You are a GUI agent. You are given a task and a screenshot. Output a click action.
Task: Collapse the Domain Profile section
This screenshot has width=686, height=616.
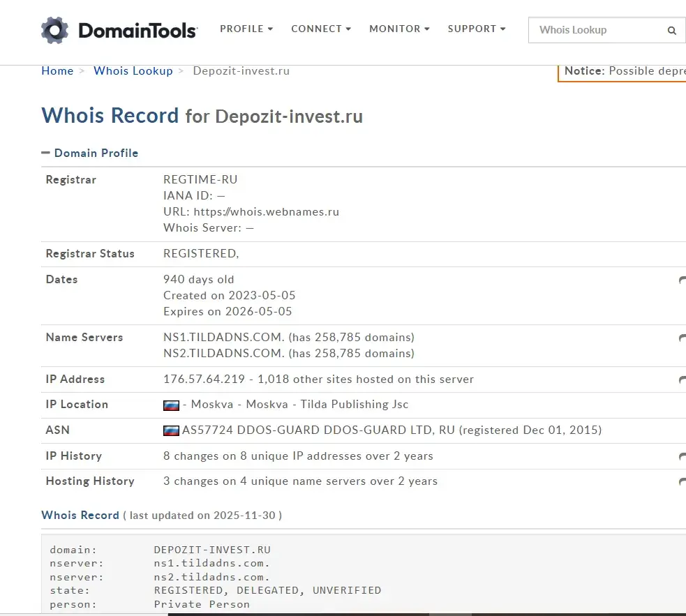coord(90,153)
